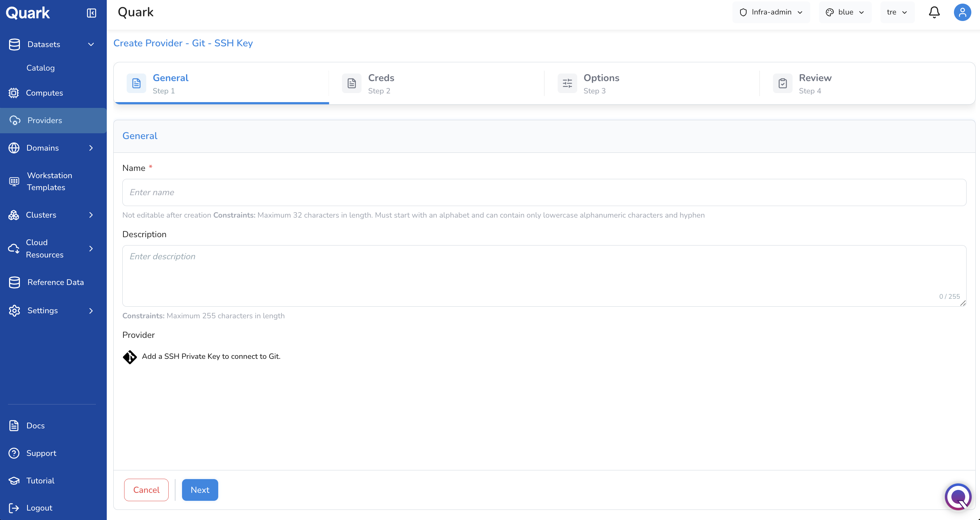The image size is (980, 520).
Task: Click the Clusters cubes icon
Action: pos(14,215)
